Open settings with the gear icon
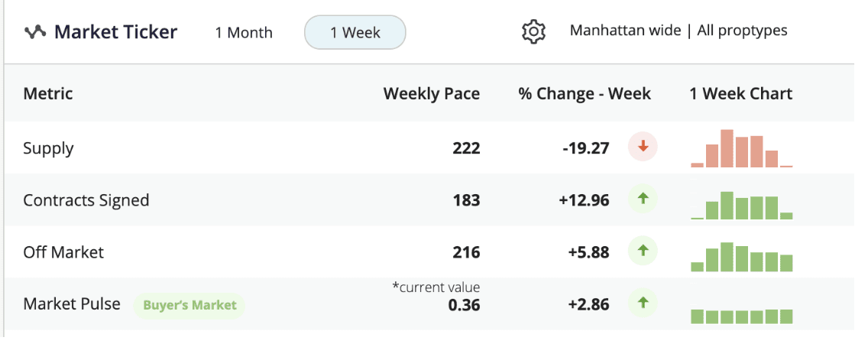This screenshot has width=868, height=347. [x=533, y=32]
